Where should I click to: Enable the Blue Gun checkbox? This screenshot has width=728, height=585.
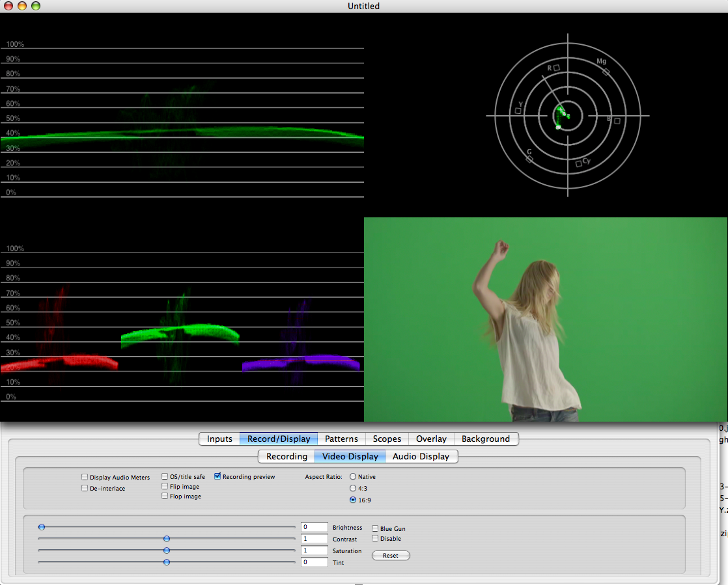tap(375, 528)
